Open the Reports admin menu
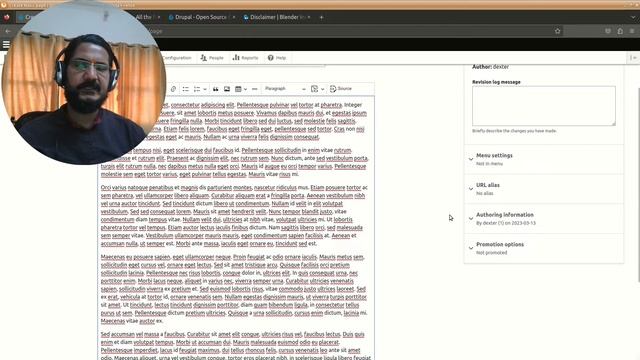 pyautogui.click(x=245, y=58)
